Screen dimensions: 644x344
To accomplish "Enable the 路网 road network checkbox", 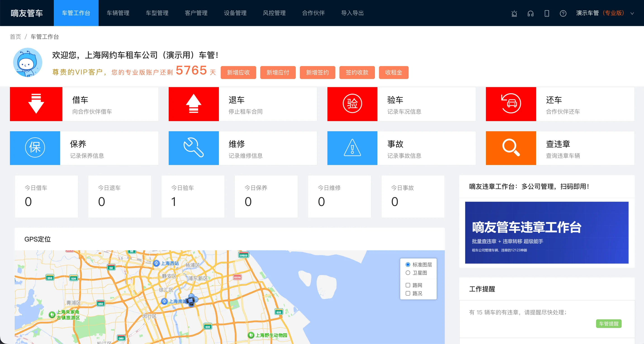I will tap(408, 285).
